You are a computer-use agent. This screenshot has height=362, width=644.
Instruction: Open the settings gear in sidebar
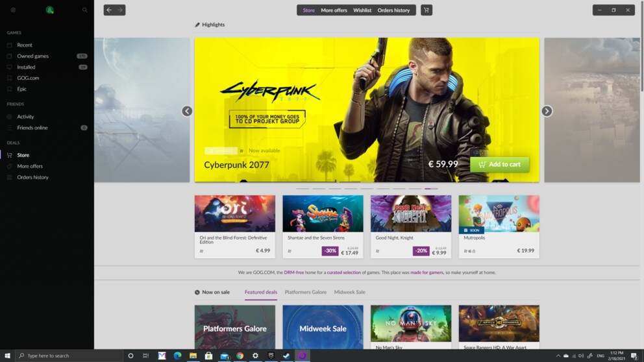(x=13, y=10)
